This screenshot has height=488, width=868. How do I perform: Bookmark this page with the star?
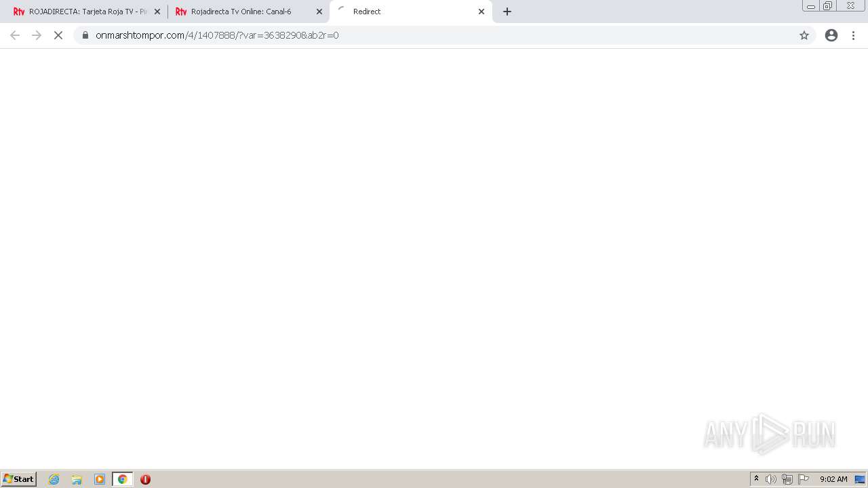(804, 35)
